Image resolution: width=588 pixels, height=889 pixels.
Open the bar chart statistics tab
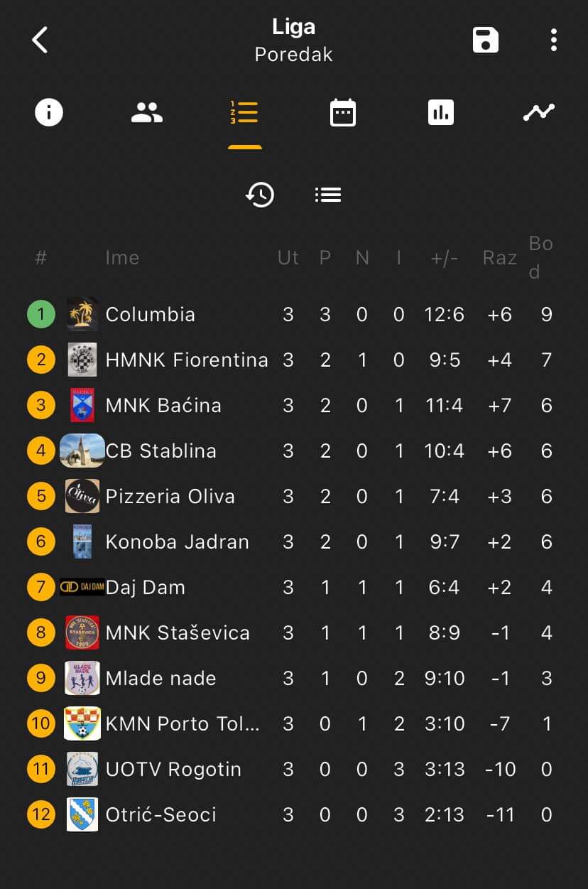(x=441, y=112)
